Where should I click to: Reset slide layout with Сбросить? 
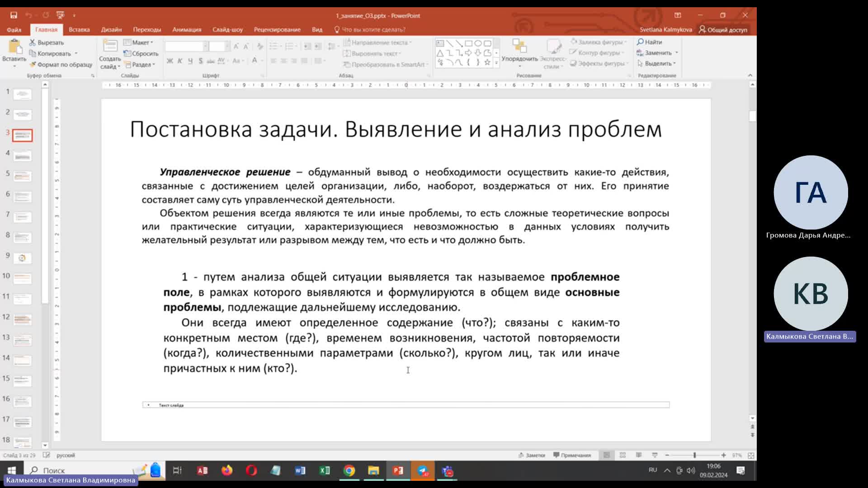[141, 53]
